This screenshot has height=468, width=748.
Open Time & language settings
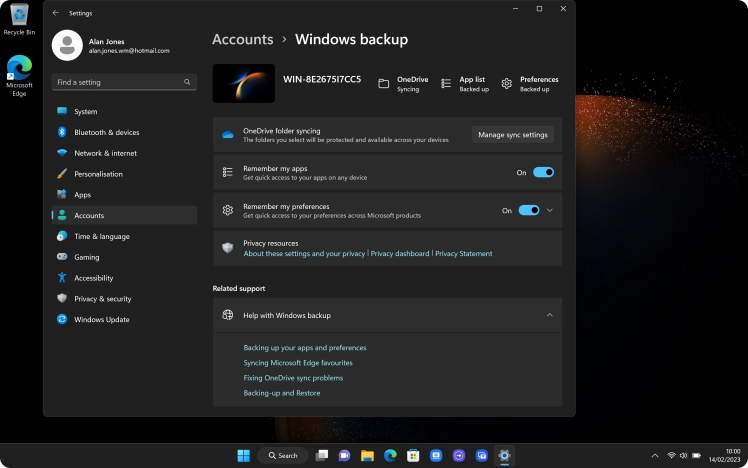click(124, 236)
